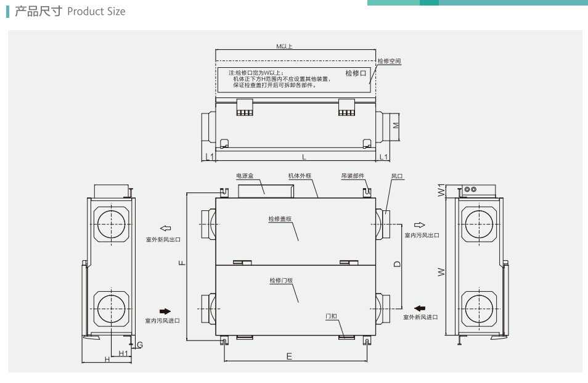Click the F dimension letter left of the front view

point(182,263)
